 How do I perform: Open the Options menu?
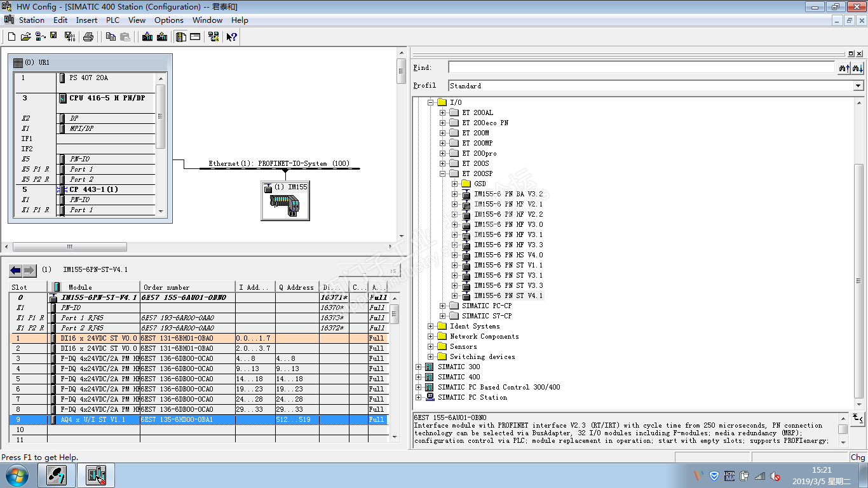169,20
